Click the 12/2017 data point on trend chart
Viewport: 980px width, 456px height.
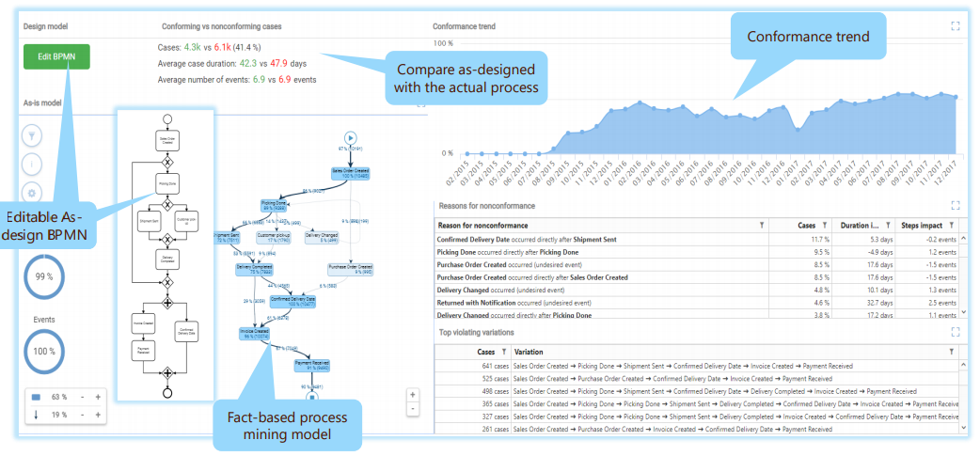pyautogui.click(x=956, y=97)
